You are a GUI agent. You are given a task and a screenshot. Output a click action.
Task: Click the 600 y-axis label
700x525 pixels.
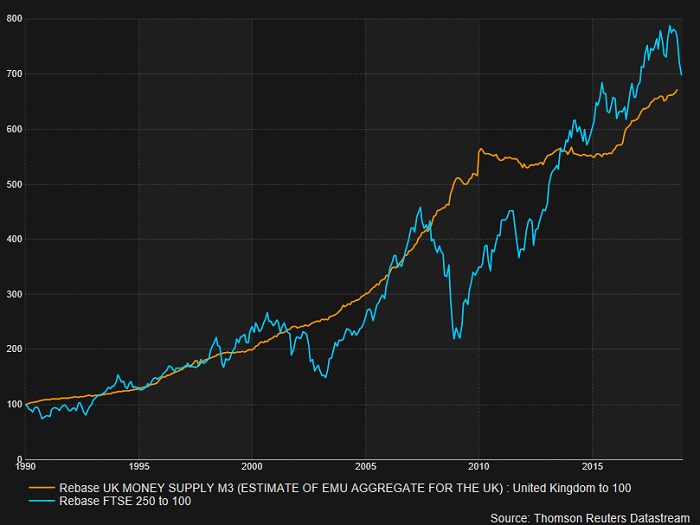14,129
